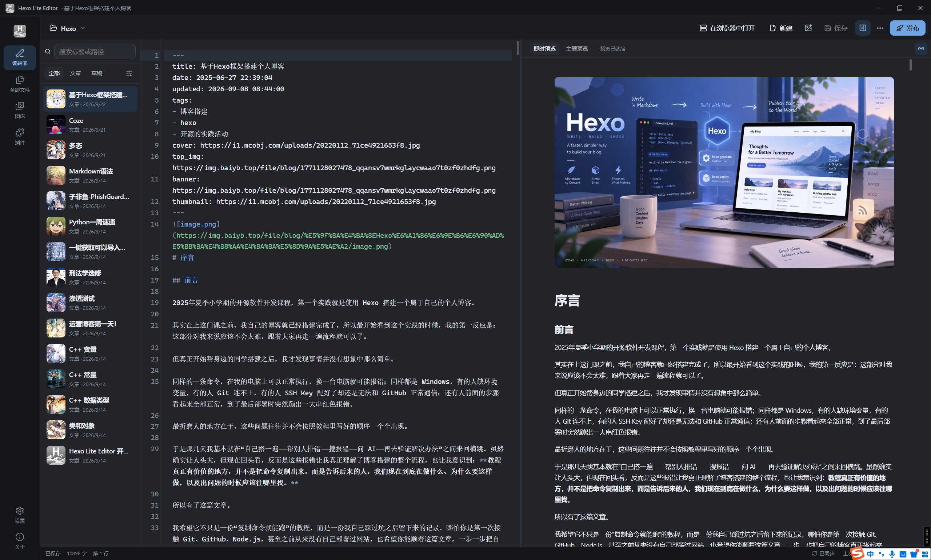Click the 已同步 sync status icon
The image size is (931, 560).
click(x=815, y=553)
